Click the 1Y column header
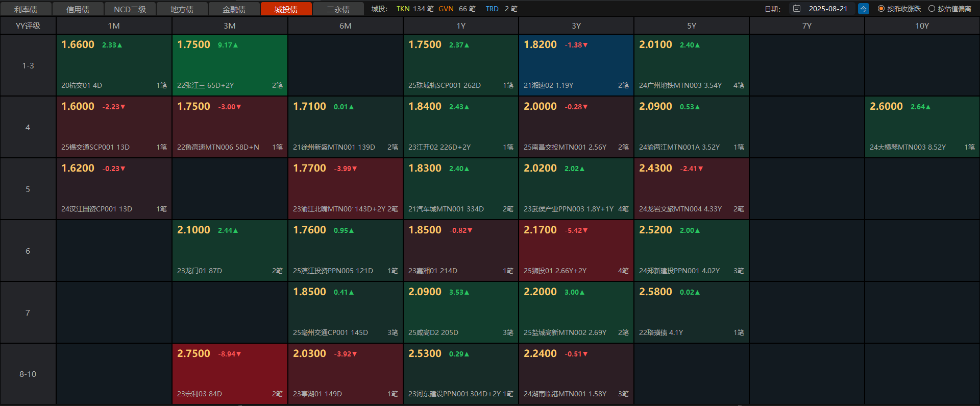 pyautogui.click(x=461, y=26)
